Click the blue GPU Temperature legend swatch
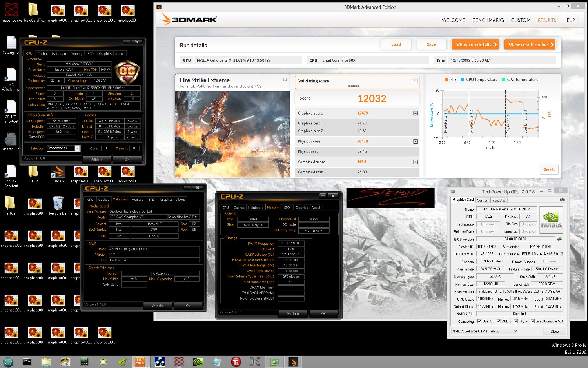Image resolution: width=588 pixels, height=368 pixels. [x=462, y=80]
